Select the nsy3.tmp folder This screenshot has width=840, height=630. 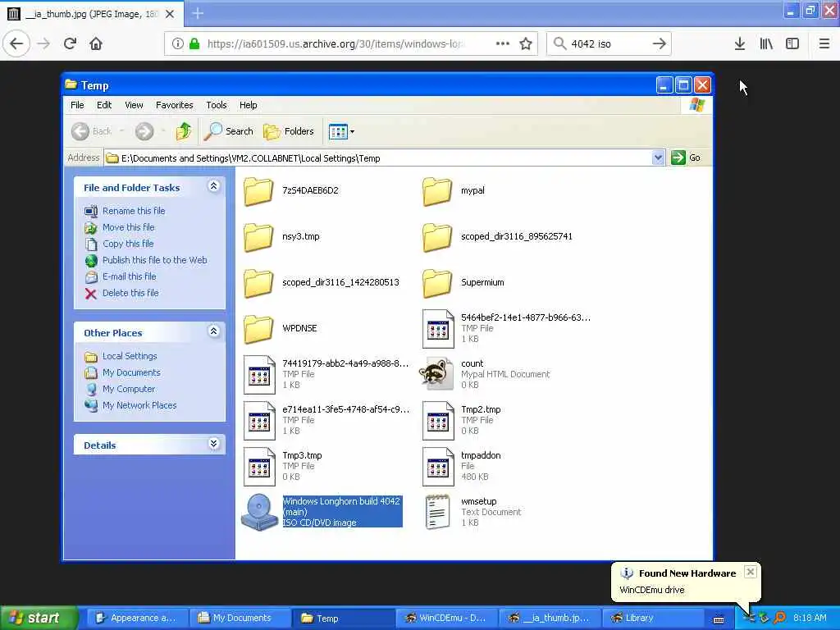pyautogui.click(x=282, y=237)
